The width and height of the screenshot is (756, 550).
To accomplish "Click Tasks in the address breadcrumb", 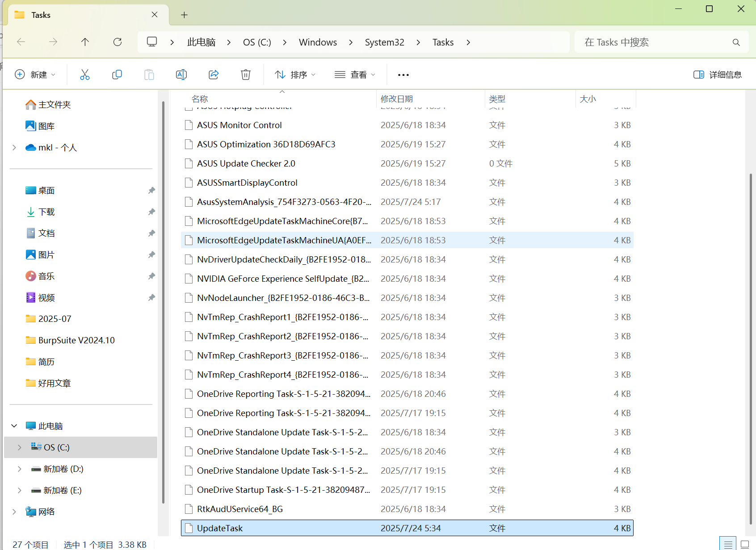I will click(x=443, y=42).
